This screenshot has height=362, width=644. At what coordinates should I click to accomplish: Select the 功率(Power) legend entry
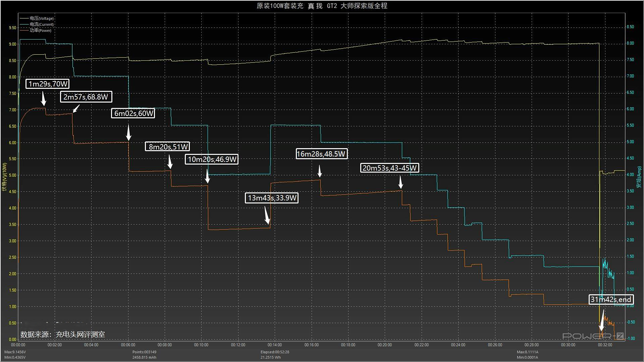(36, 31)
